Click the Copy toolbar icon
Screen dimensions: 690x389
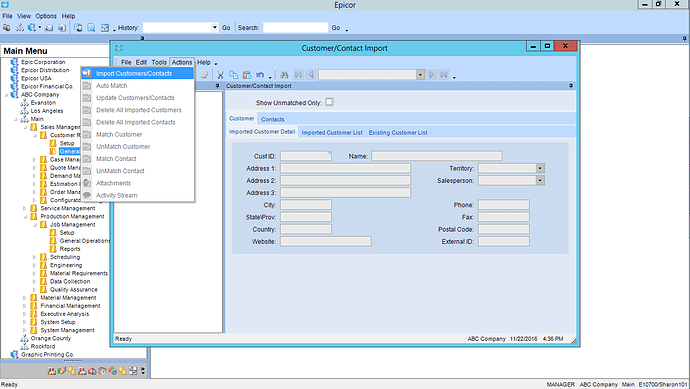point(234,75)
